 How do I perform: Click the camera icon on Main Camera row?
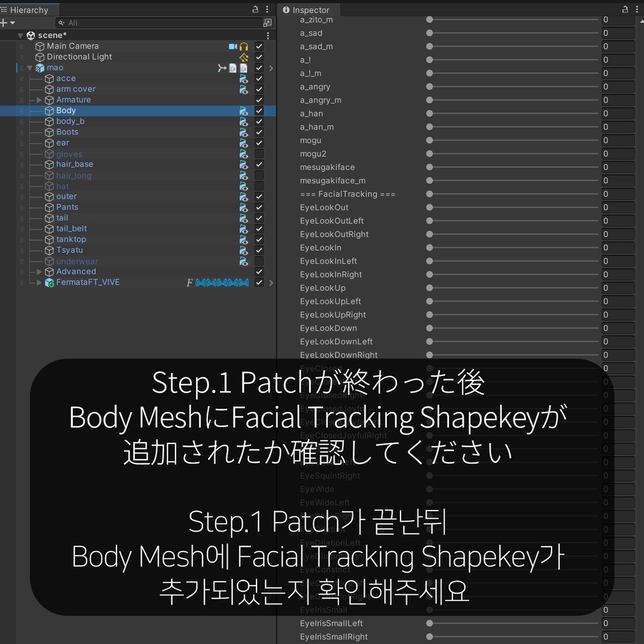pos(233,46)
